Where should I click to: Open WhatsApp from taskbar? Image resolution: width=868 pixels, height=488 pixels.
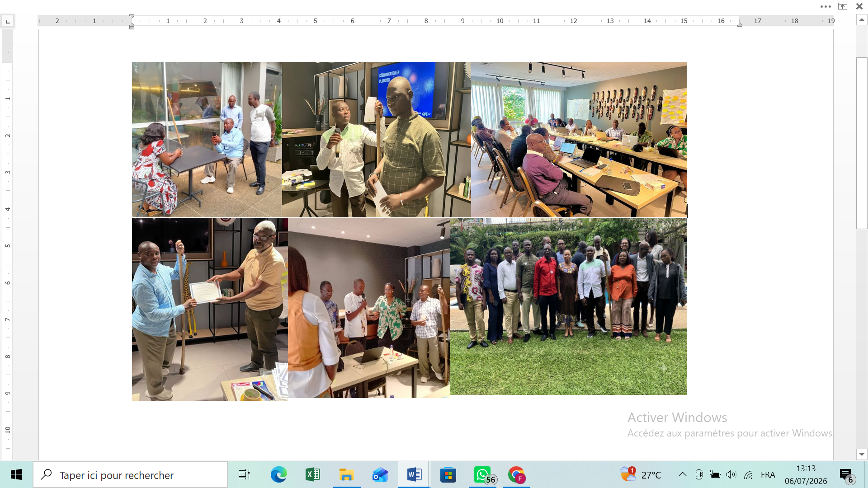coord(483,475)
